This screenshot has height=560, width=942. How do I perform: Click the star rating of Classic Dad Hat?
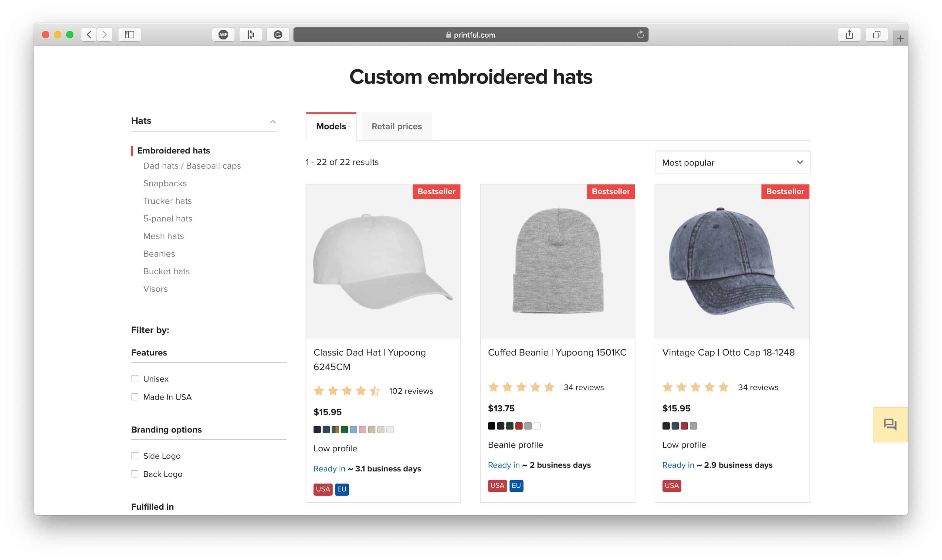(x=347, y=391)
